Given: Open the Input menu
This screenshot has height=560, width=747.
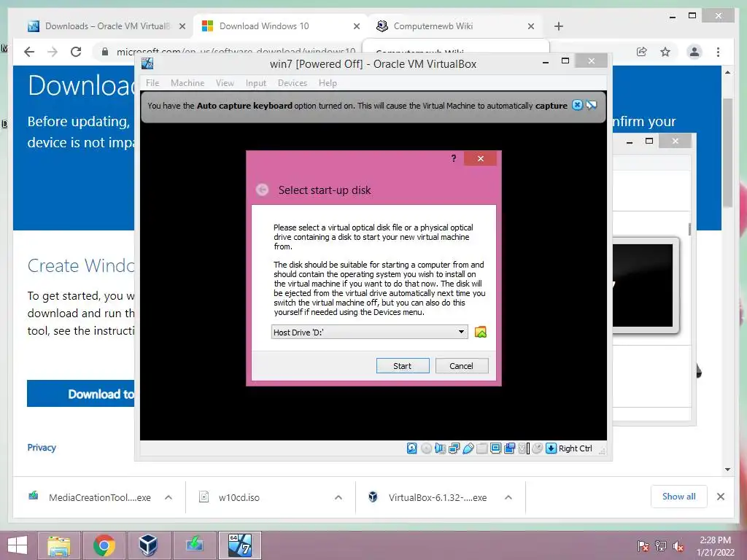Looking at the screenshot, I should click(256, 83).
